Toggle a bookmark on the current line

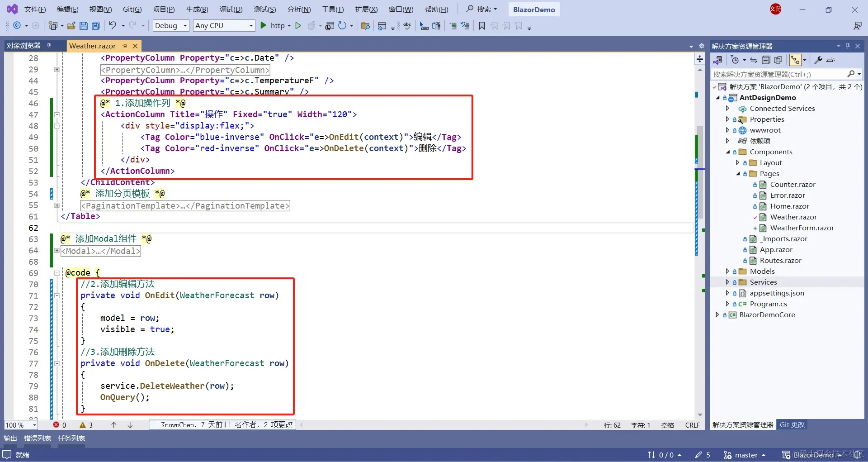[x=482, y=26]
